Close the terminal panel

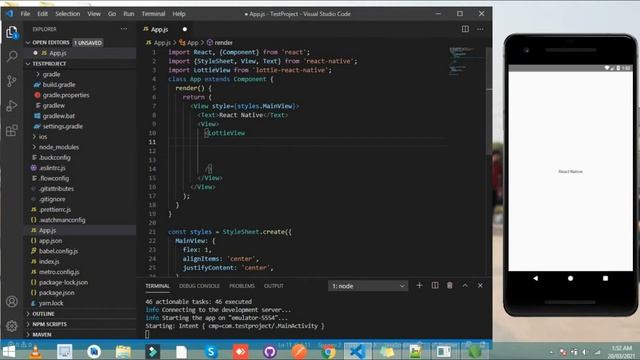[480, 285]
